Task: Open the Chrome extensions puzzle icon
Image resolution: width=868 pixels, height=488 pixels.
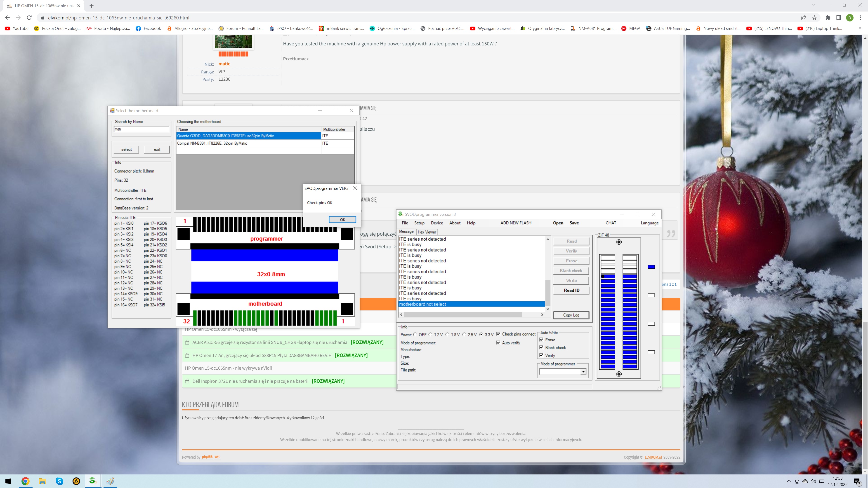Action: 828,18
